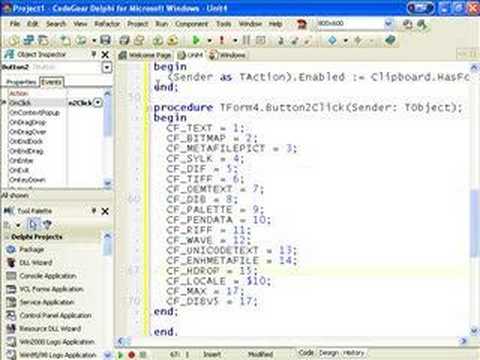Open the OnClick event value dropdown
This screenshot has width=480, height=360.
click(98, 102)
